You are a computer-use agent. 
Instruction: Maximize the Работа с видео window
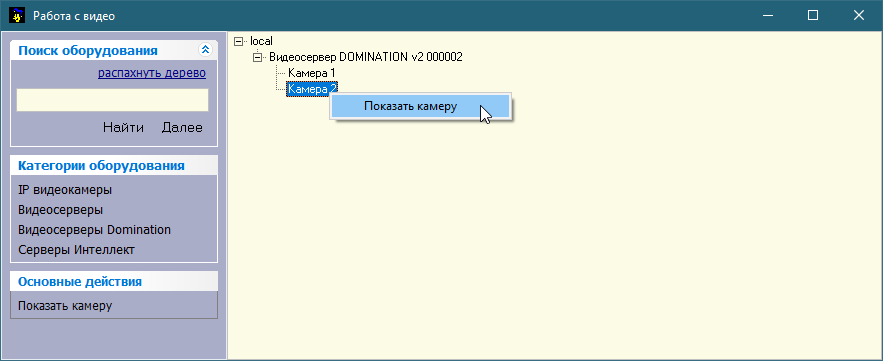pos(813,16)
